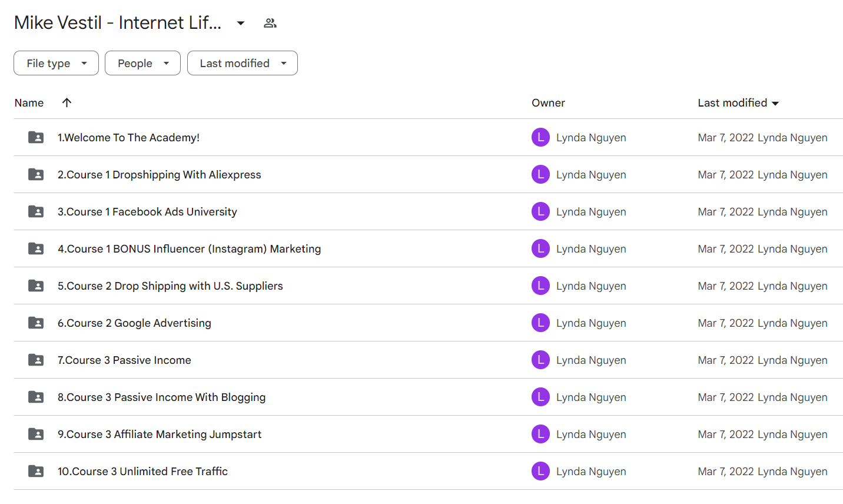The image size is (843, 504).
Task: Open the People filter dropdown
Action: click(142, 63)
